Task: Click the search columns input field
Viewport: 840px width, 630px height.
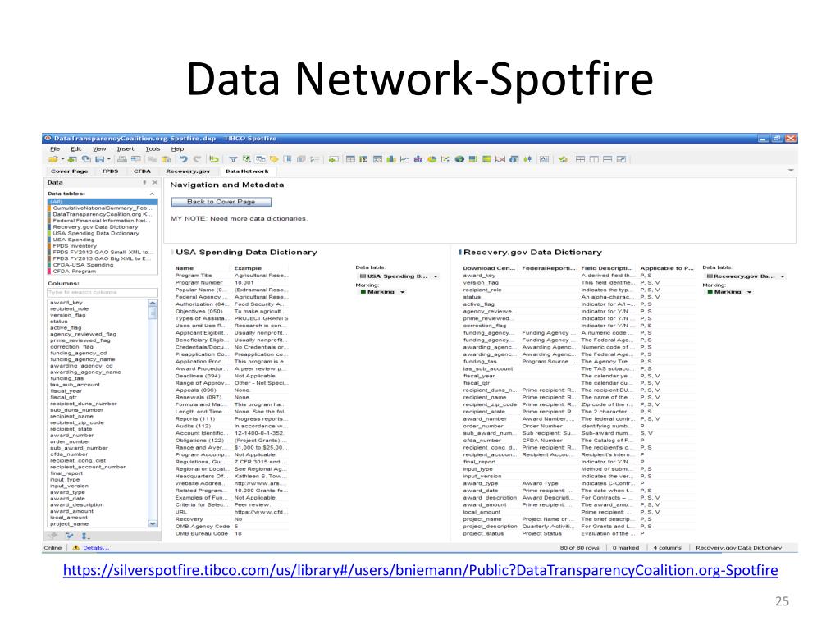Action: point(103,293)
